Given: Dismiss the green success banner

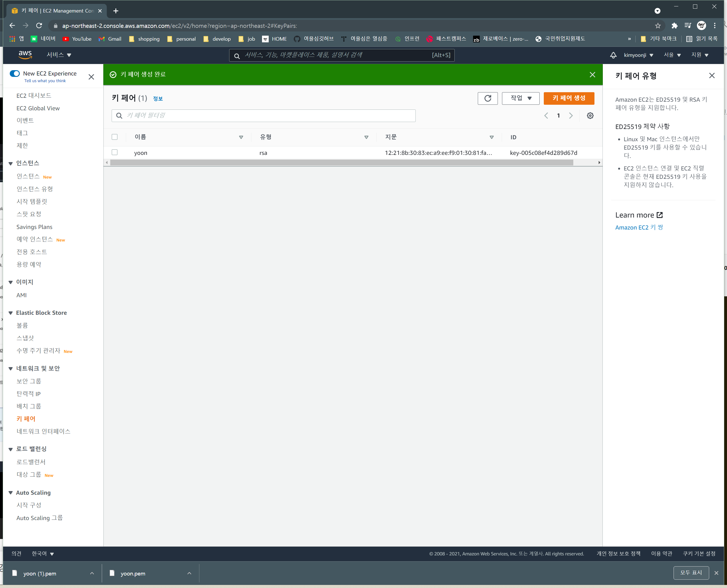Looking at the screenshot, I should (x=592, y=75).
